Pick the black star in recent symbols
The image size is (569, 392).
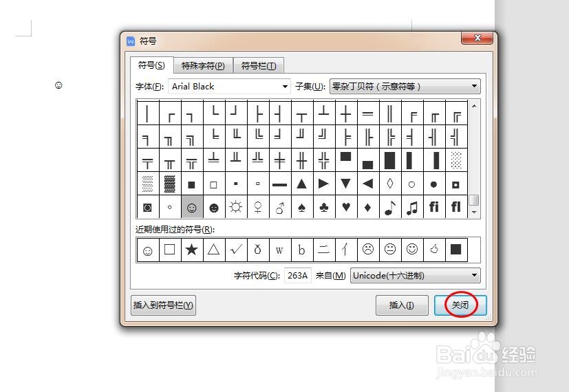tap(191, 250)
